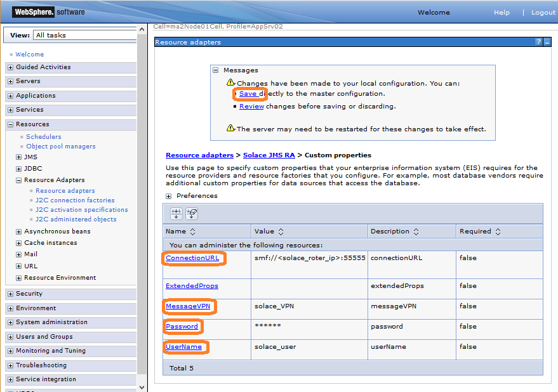Expand the Preferences section
Screen dimensions: 558x392
coord(169,196)
